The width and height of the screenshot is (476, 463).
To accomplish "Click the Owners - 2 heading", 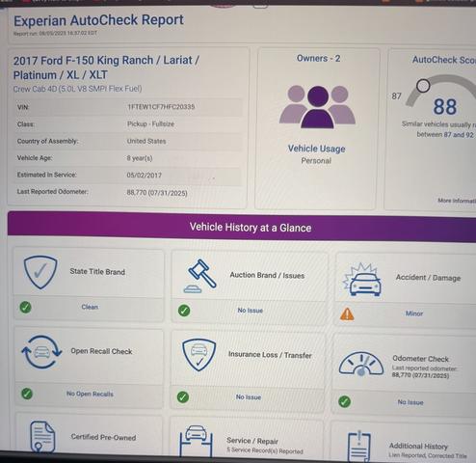I will 318,59.
